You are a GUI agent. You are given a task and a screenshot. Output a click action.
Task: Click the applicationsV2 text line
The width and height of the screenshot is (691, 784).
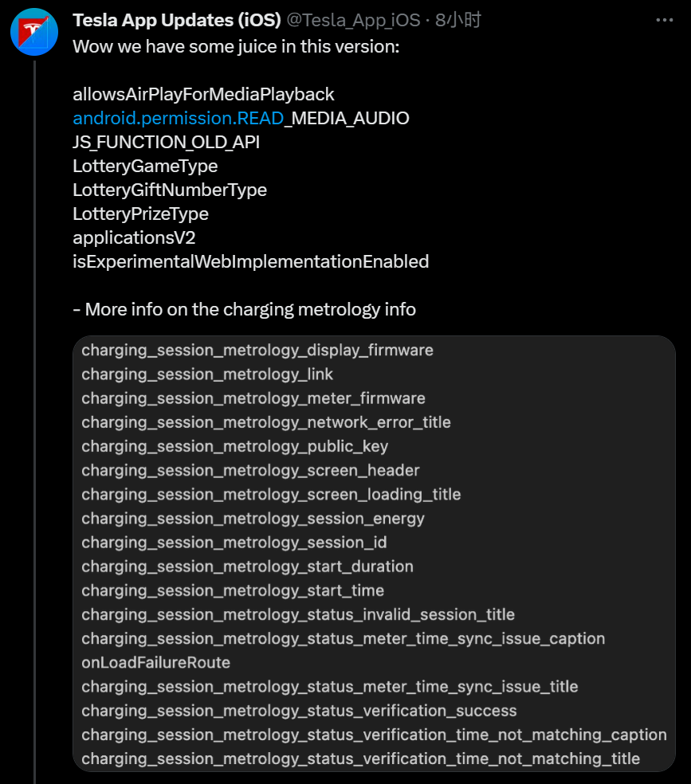click(x=134, y=238)
